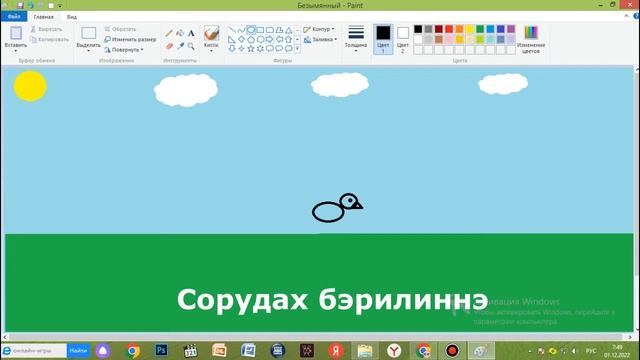Open the File (Файл) menu
Image resolution: width=640 pixels, height=360 pixels.
[14, 16]
